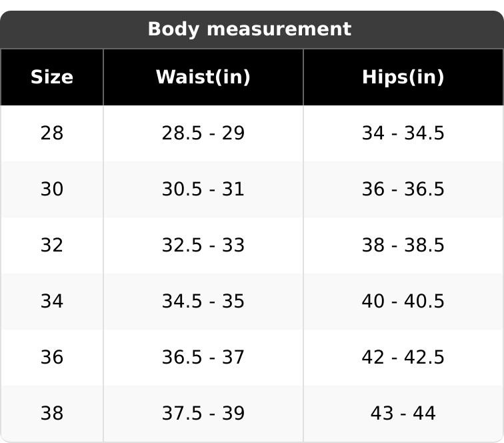Viewport: 504px width, 443px height.
Task: Select the size 38 cell
Action: 52,414
